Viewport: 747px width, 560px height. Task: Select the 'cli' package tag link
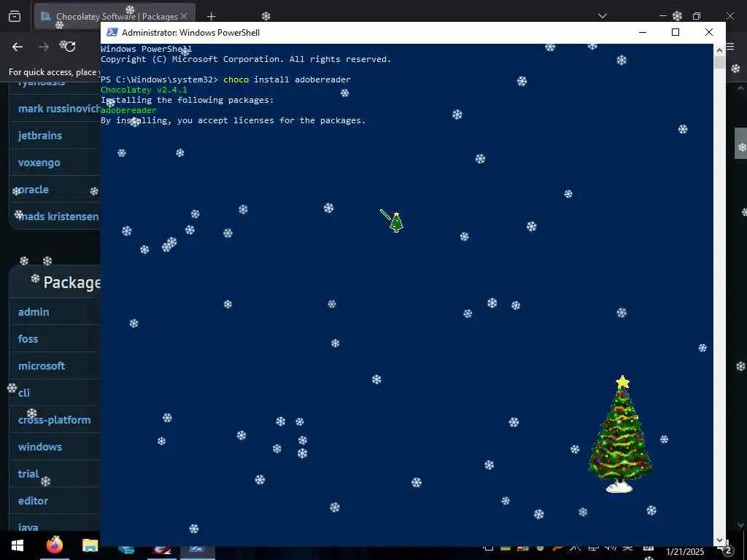[x=24, y=393]
